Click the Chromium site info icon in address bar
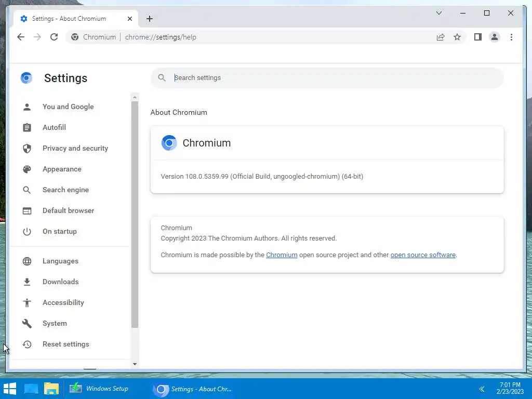The width and height of the screenshot is (532, 399). pyautogui.click(x=75, y=37)
